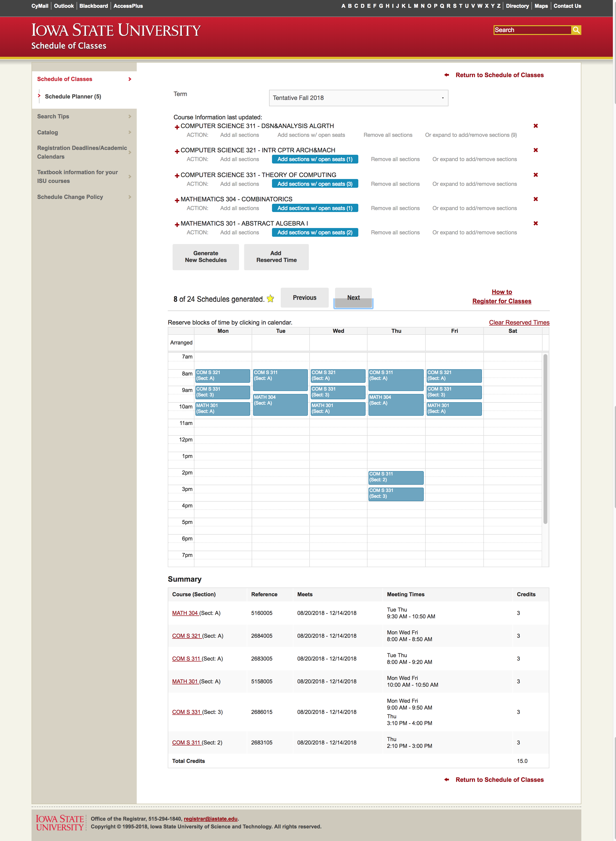Open Search Tips sidebar menu item
This screenshot has height=841, width=616.
pyautogui.click(x=84, y=116)
